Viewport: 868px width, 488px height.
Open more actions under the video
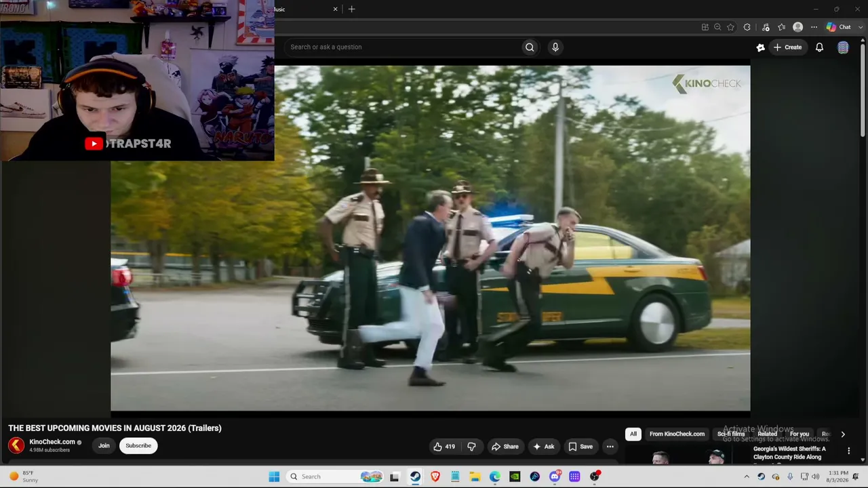pos(610,447)
